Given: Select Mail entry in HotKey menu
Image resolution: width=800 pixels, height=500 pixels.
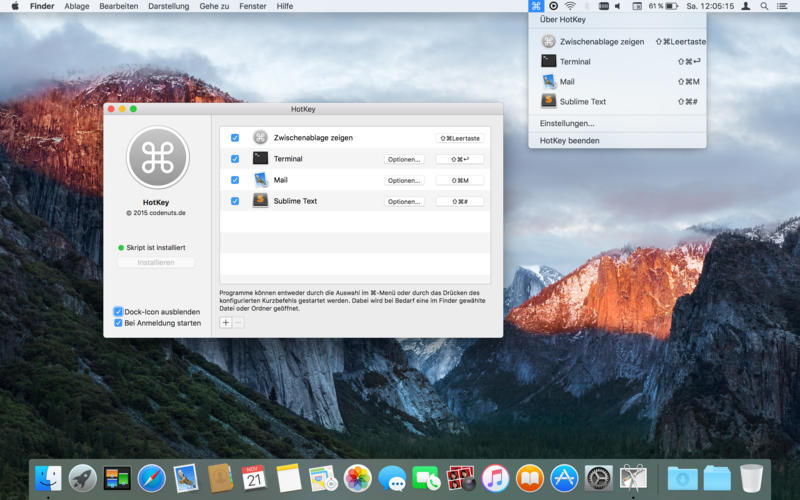Looking at the screenshot, I should (x=617, y=82).
